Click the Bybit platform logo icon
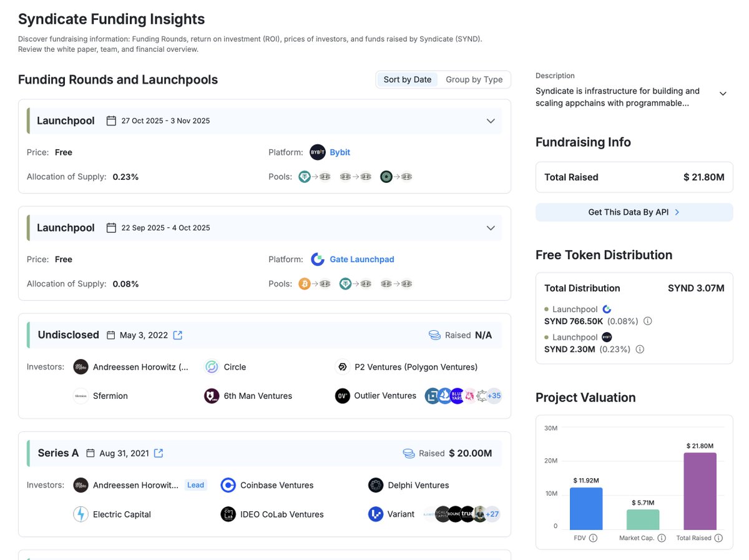The image size is (749, 560). point(318,152)
